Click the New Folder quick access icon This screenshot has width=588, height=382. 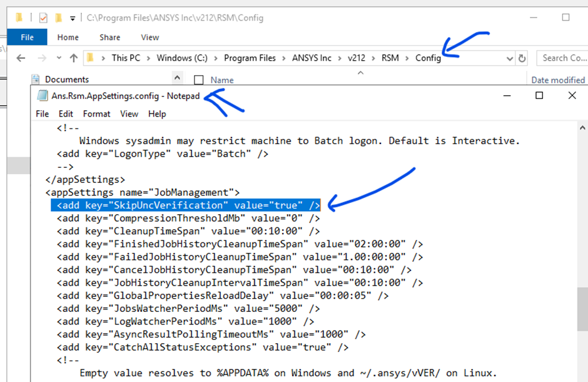[58, 18]
